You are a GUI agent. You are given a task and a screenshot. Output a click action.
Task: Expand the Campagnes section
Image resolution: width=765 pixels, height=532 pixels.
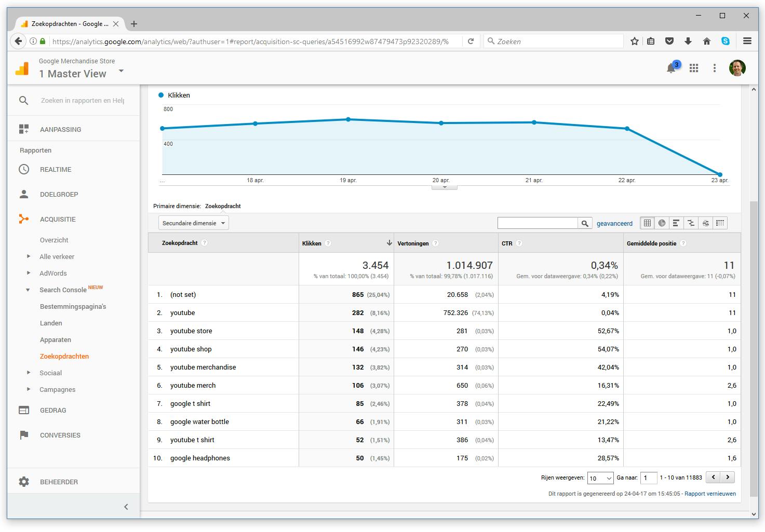[x=29, y=389]
